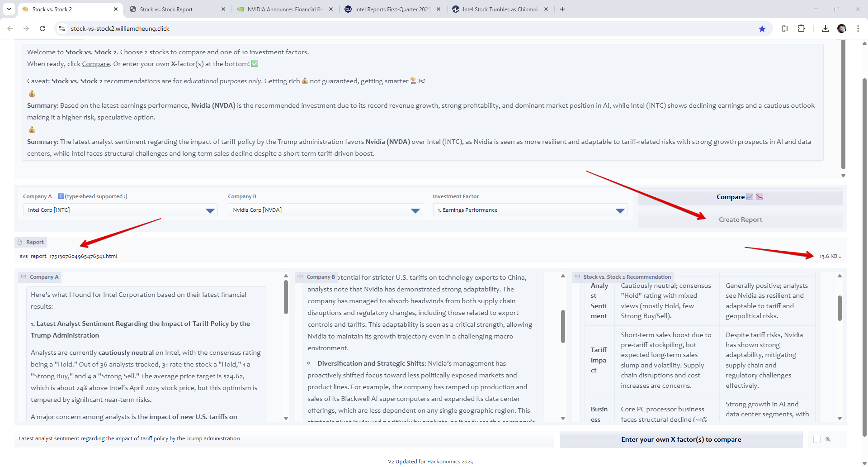View site information icon in address bar
Image resolution: width=868 pixels, height=467 pixels.
(x=62, y=29)
